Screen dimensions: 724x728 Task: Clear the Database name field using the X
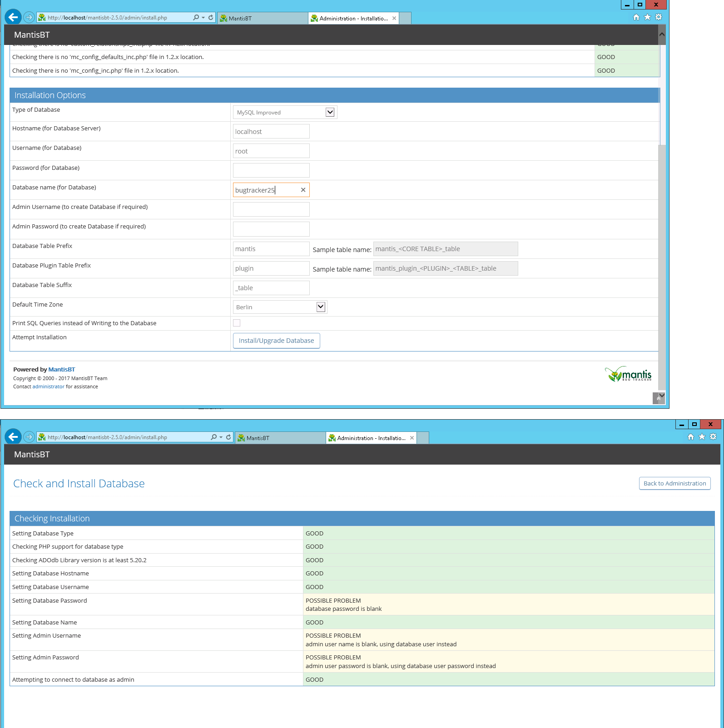pos(303,190)
